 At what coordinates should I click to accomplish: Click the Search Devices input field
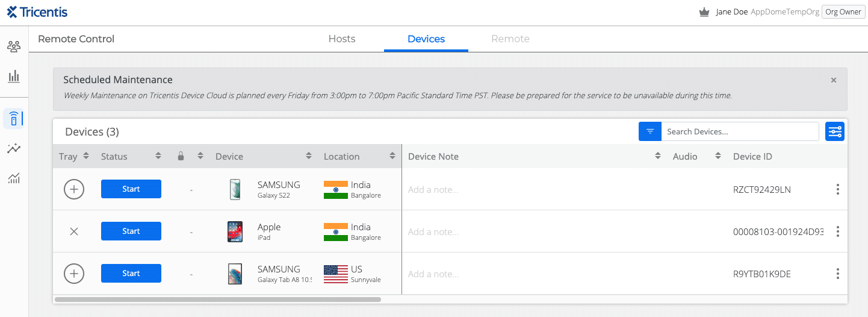coord(739,131)
